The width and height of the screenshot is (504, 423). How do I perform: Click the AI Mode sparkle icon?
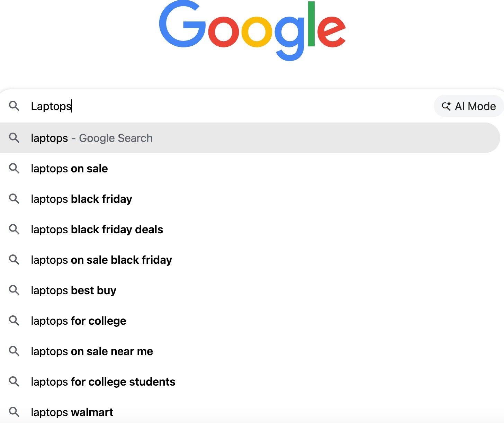(x=447, y=106)
